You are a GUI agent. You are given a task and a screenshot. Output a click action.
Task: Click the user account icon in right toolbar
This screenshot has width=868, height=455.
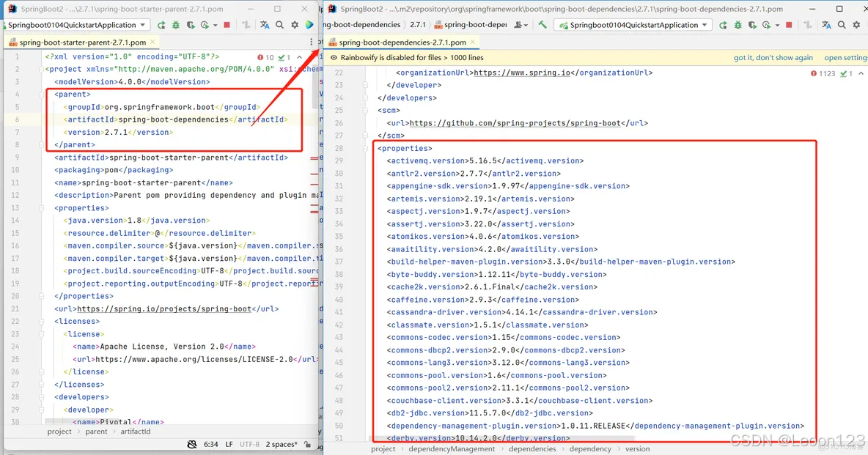pyautogui.click(x=520, y=25)
